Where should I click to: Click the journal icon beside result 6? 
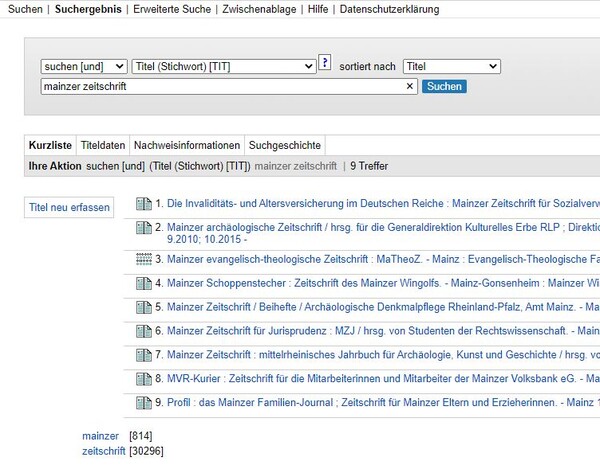144,331
